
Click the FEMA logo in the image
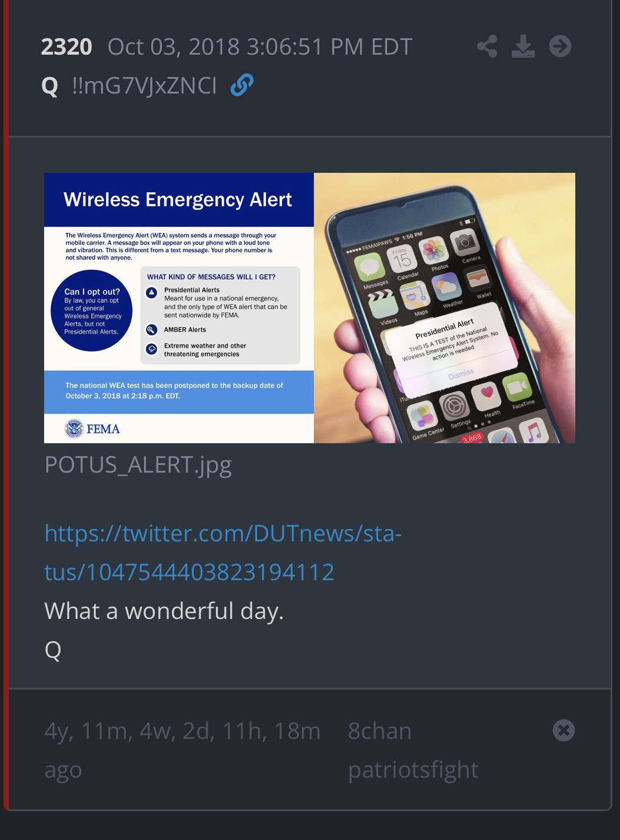[x=92, y=429]
